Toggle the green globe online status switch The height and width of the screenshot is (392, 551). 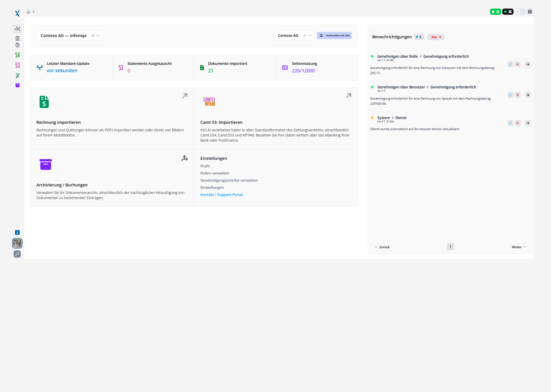click(496, 12)
